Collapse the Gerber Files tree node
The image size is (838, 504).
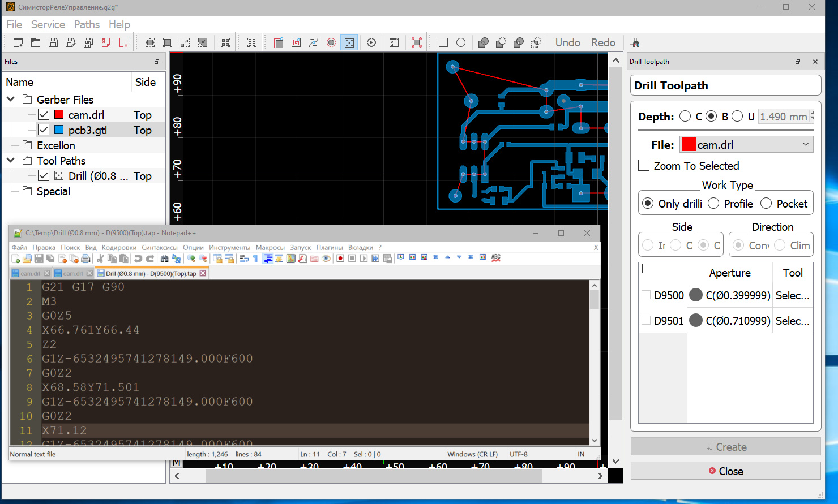(11, 100)
